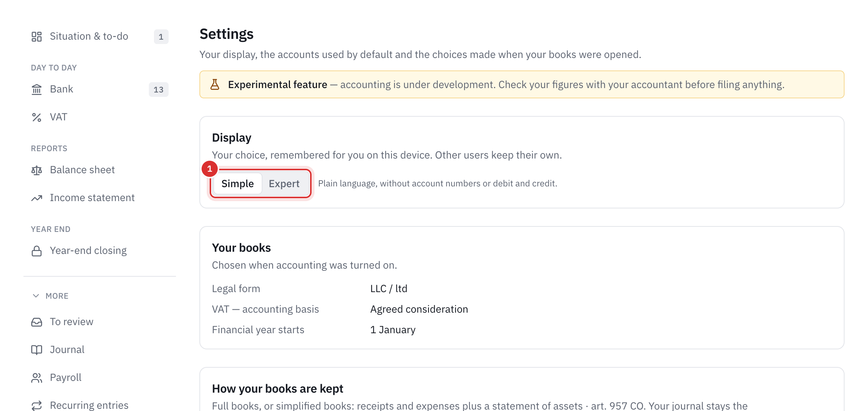
Task: Click the 'How your books are kept' heading
Action: (x=277, y=389)
